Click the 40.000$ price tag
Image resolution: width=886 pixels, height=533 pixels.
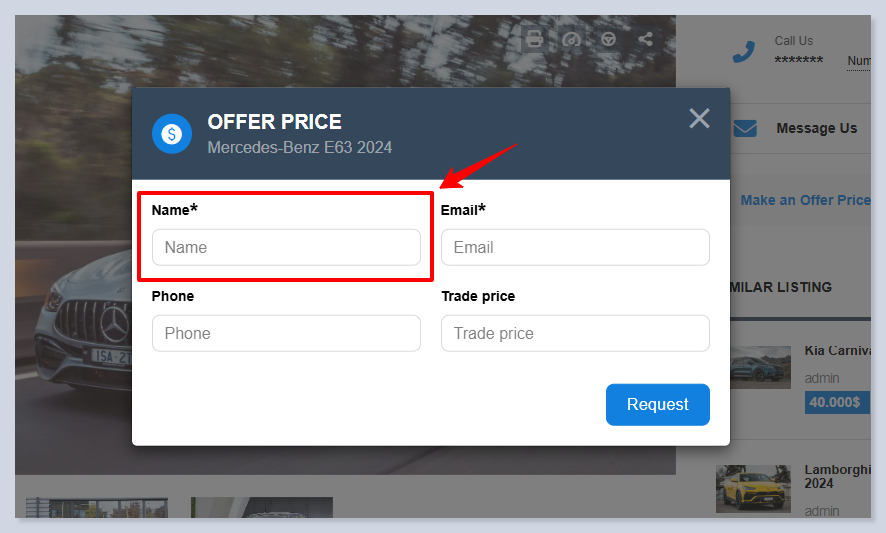834,402
